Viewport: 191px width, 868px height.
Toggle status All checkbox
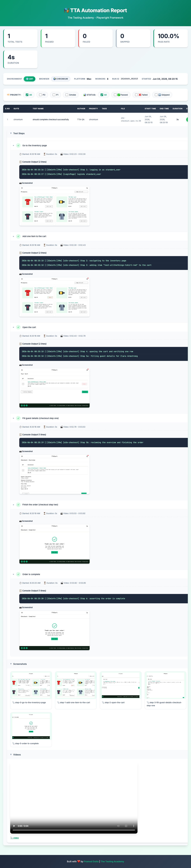[x=102, y=95]
